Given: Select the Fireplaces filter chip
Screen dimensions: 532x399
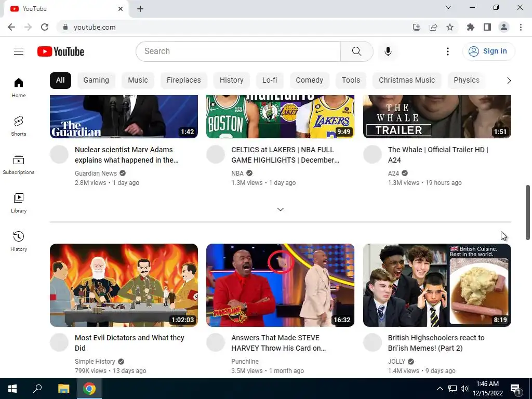Looking at the screenshot, I should point(183,81).
